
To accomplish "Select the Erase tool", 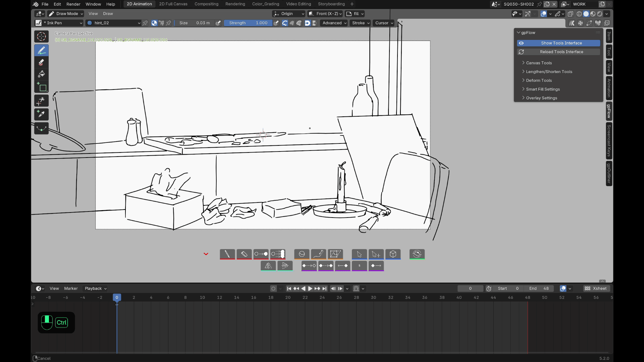I will tap(41, 62).
